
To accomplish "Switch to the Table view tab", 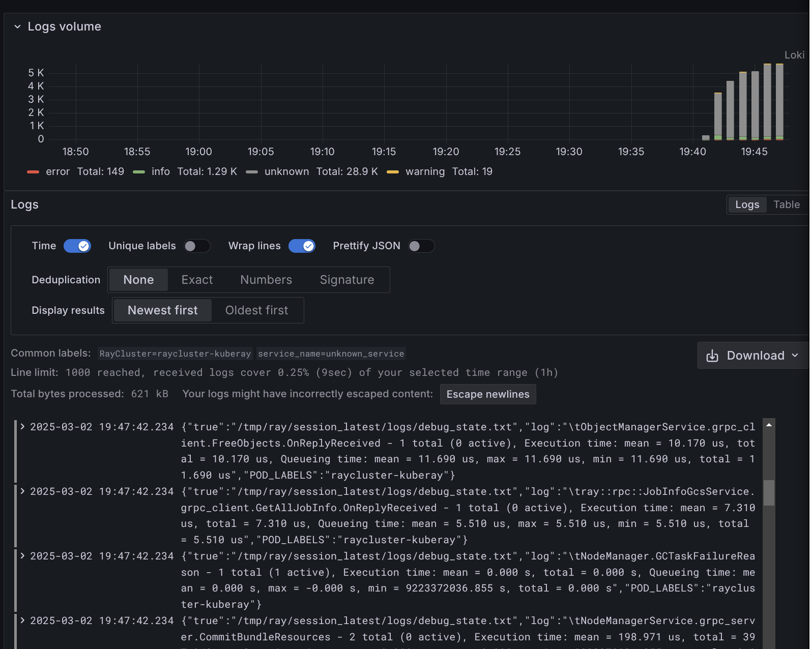I will coord(787,204).
